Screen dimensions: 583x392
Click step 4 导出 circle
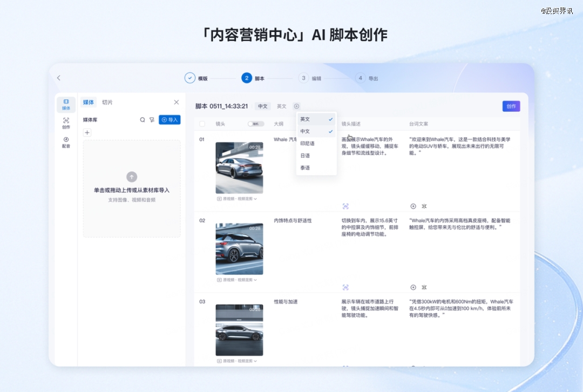pos(360,78)
